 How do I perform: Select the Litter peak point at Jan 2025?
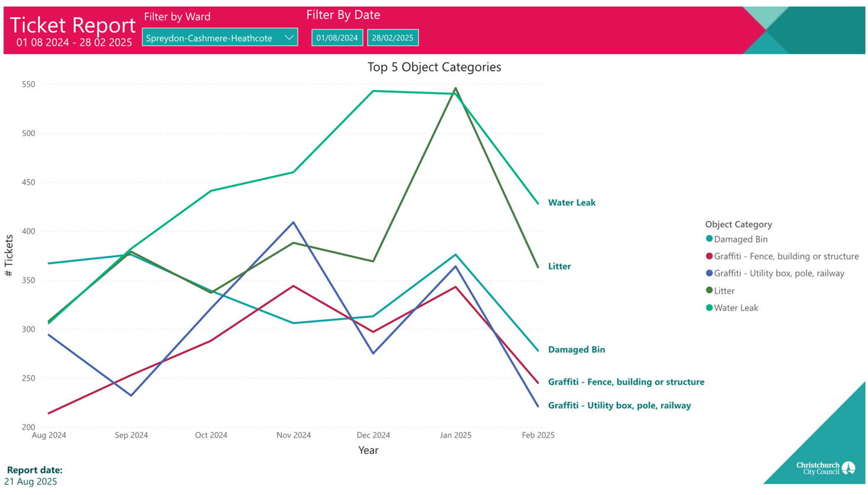[456, 88]
